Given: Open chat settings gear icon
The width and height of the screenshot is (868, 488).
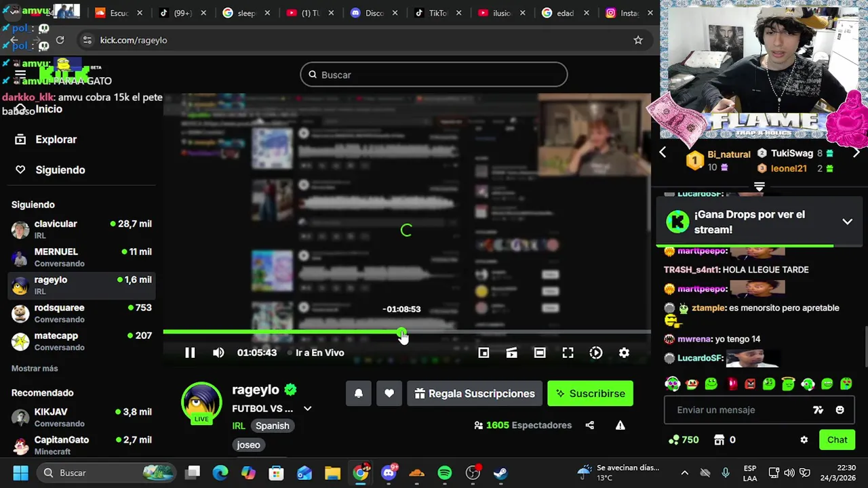Looking at the screenshot, I should coord(804,440).
